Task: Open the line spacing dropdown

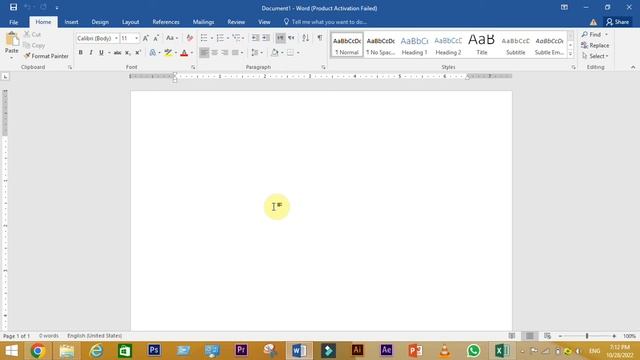Action: tap(257, 53)
